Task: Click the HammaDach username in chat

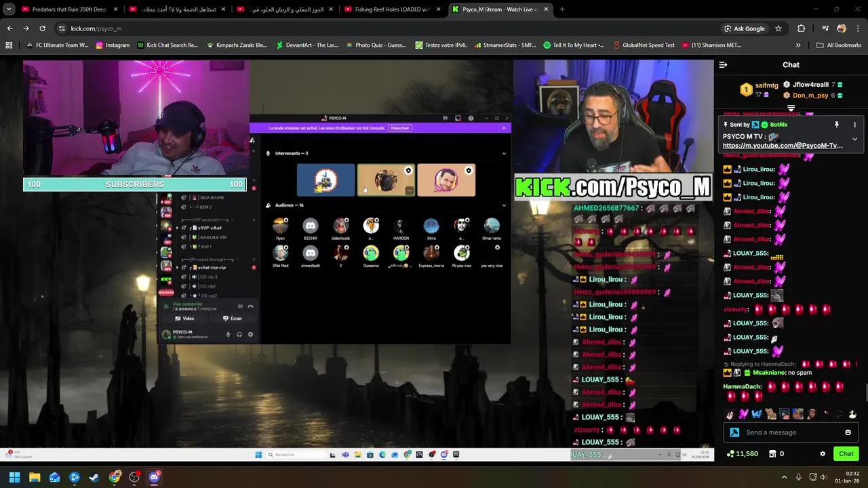Action: point(742,387)
